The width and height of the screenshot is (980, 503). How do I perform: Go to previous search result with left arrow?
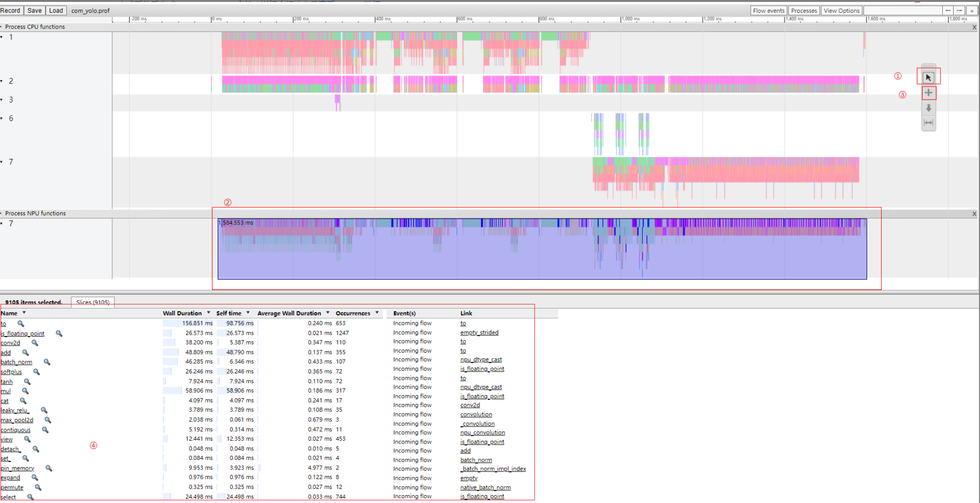948,10
